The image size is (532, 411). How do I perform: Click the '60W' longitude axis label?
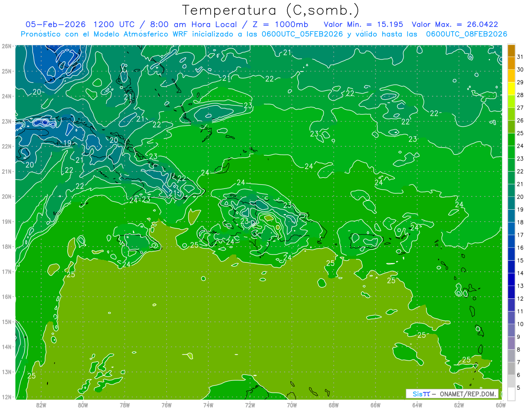coord(501,405)
